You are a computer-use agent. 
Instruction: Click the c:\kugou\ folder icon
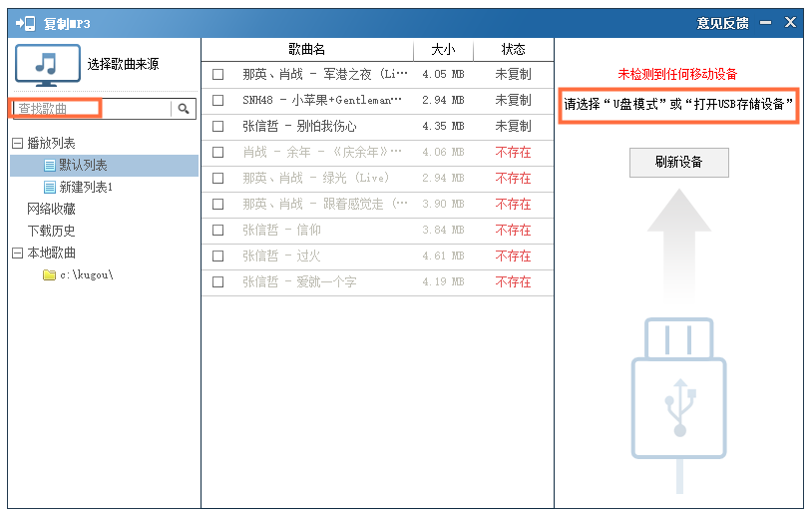49,274
